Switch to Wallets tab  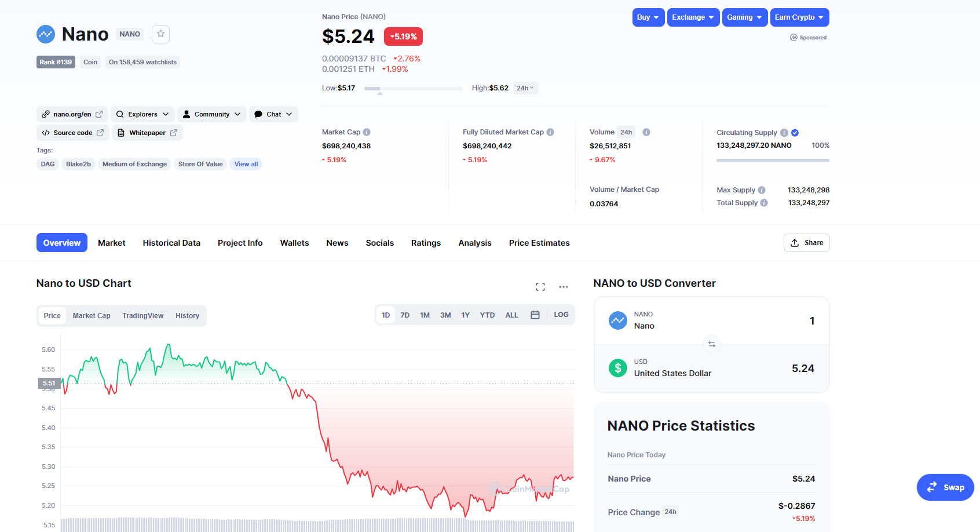(294, 243)
